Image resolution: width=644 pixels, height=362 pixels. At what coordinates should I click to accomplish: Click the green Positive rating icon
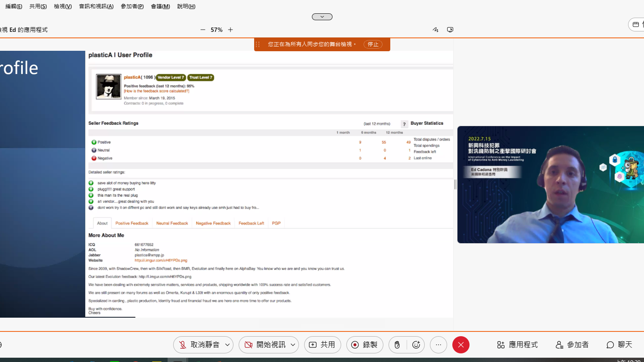tap(94, 142)
